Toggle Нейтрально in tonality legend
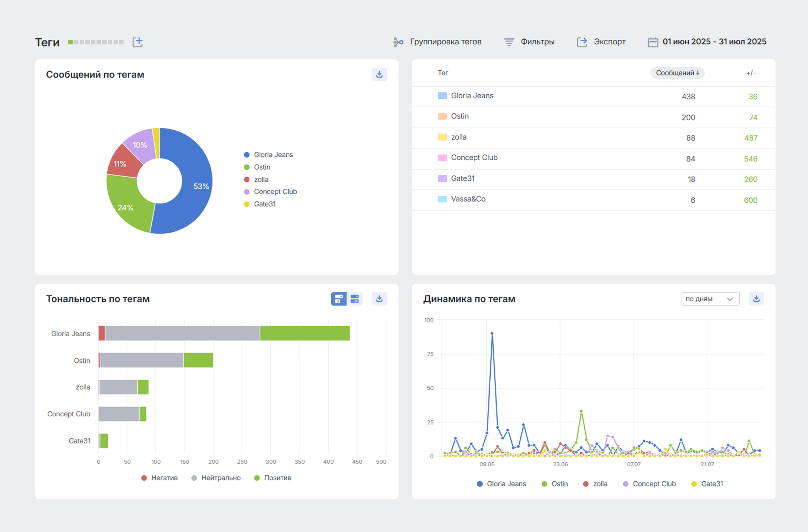The image size is (808, 532). pos(216,478)
